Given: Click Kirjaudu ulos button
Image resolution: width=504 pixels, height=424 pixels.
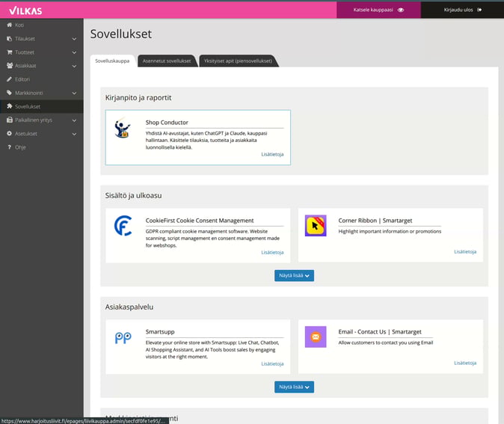Looking at the screenshot, I should coord(462,10).
